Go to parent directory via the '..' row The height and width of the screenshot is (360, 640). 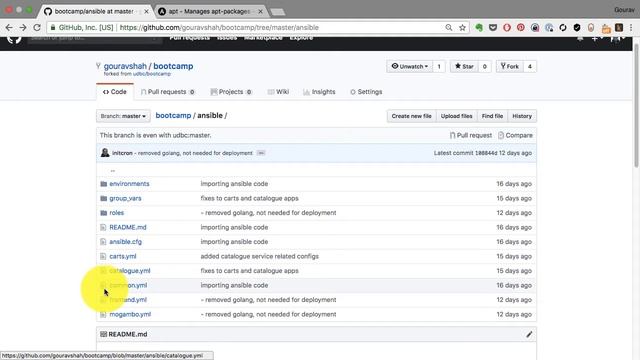[x=113, y=170]
